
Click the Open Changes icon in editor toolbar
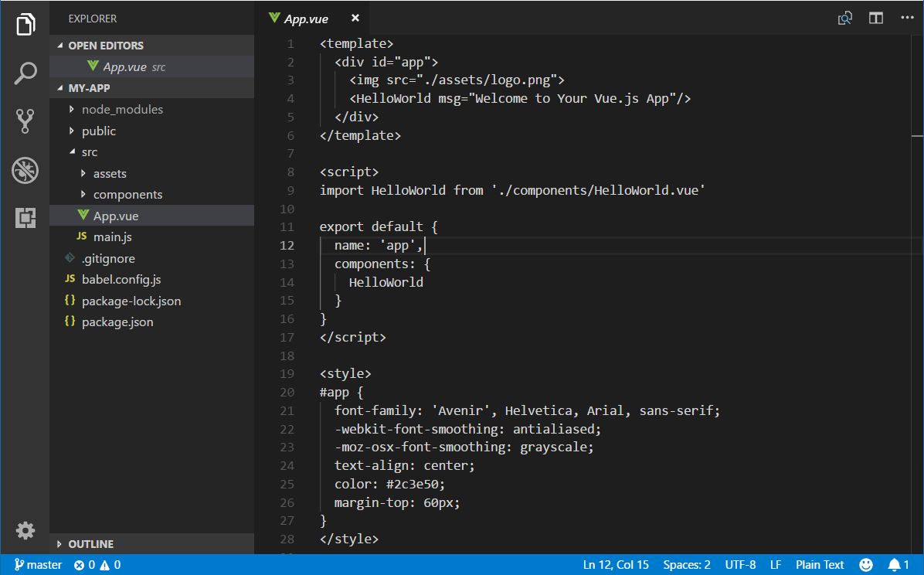point(844,19)
